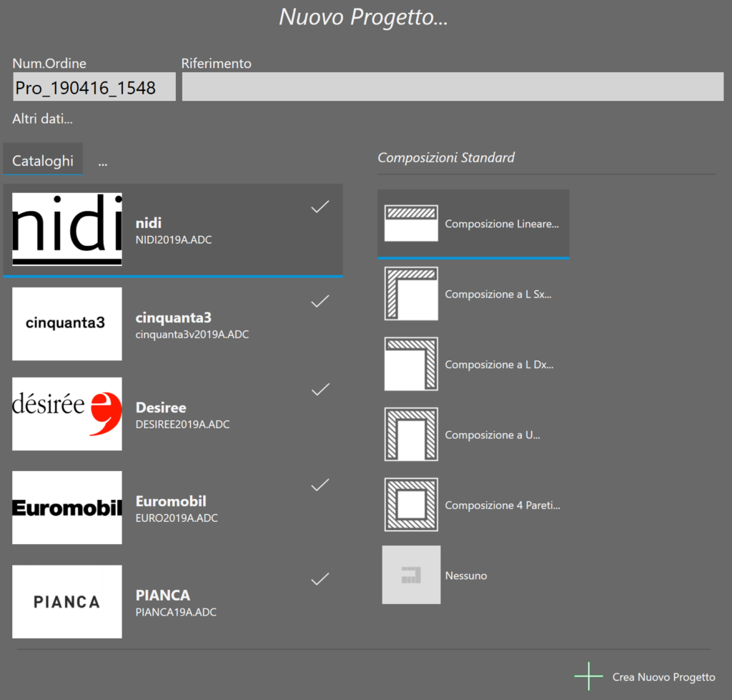
Task: Click the bold Euromobil catalog name
Action: [171, 501]
